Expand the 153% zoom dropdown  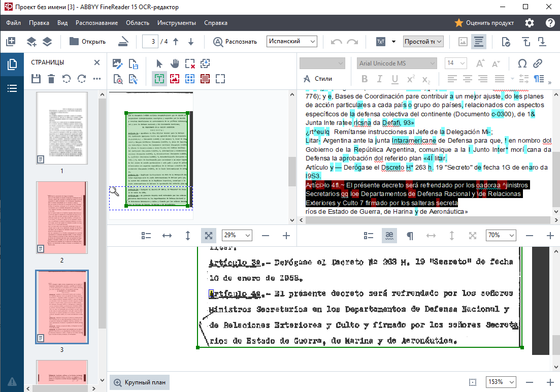[501, 382]
